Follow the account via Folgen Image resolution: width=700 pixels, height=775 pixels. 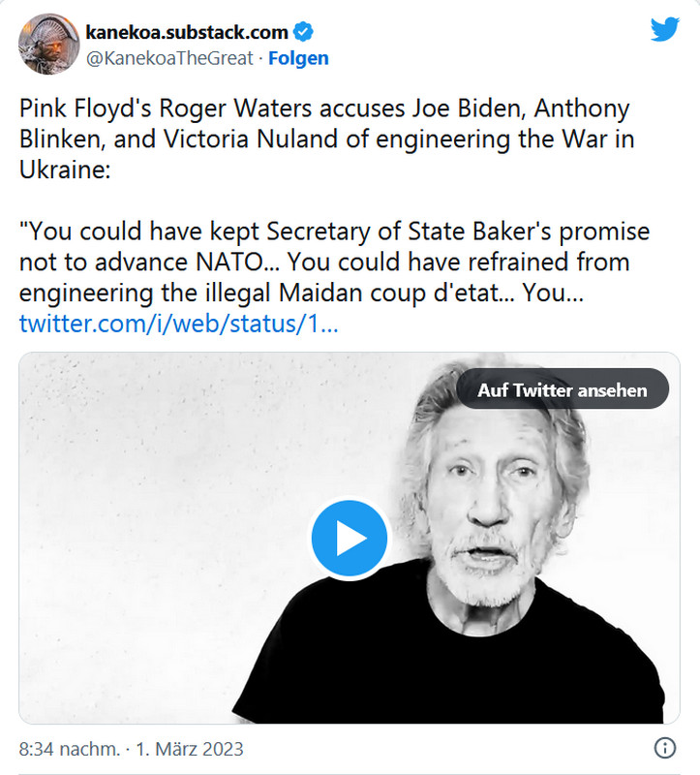297,58
